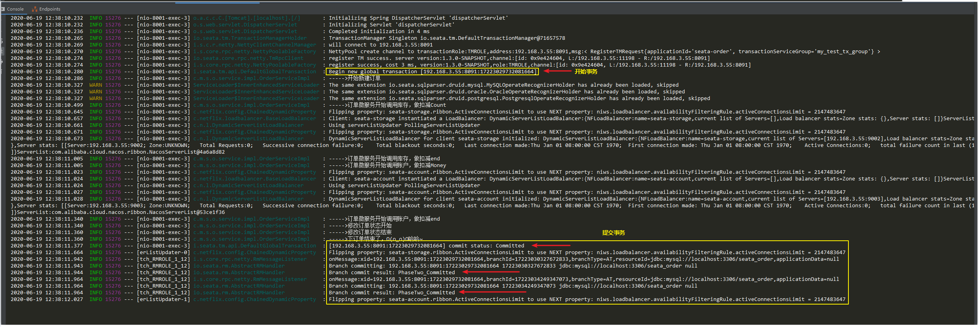Select the "调用库存，做扣减end" message
This screenshot has width=980, height=327.
click(x=384, y=159)
